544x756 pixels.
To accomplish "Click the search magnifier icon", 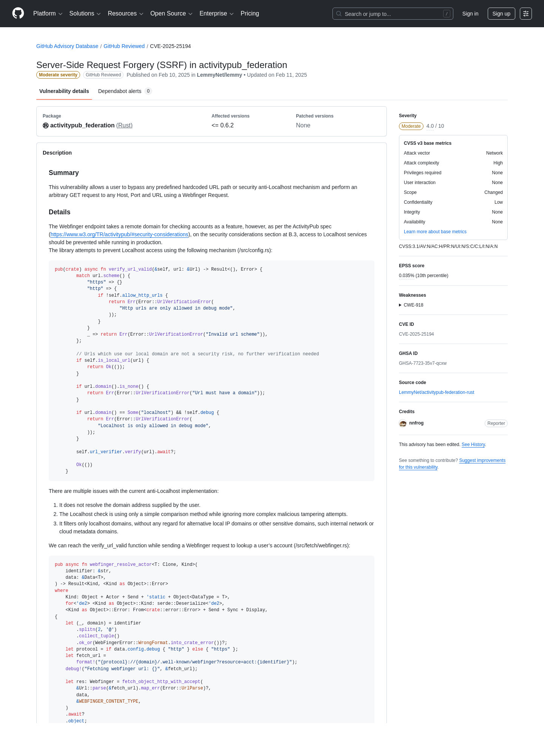I will coord(339,14).
